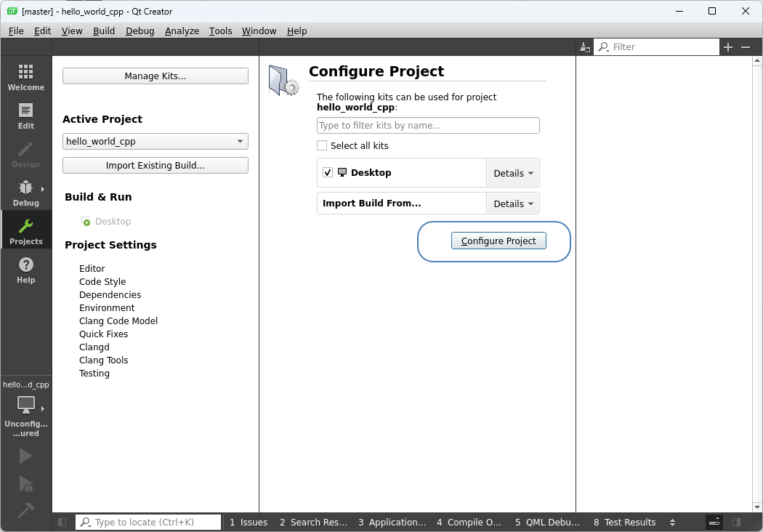This screenshot has width=763, height=532.
Task: Open Environment settings
Action: click(107, 308)
